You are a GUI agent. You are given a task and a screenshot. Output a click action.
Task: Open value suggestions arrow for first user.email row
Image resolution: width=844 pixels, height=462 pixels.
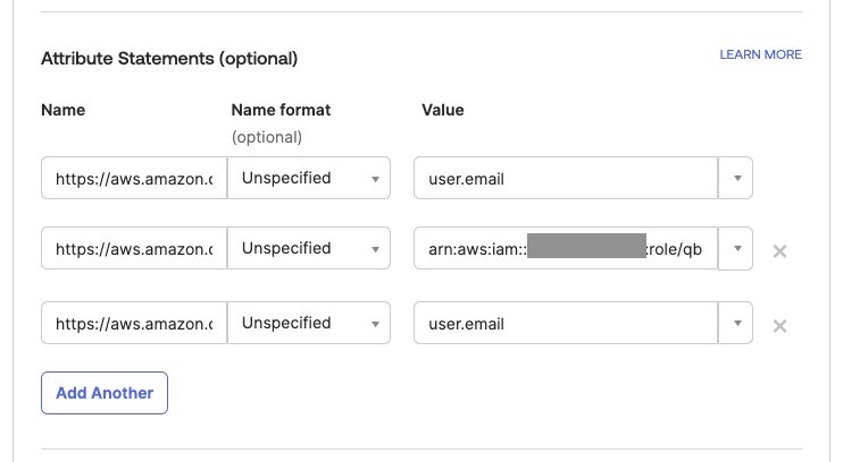736,178
